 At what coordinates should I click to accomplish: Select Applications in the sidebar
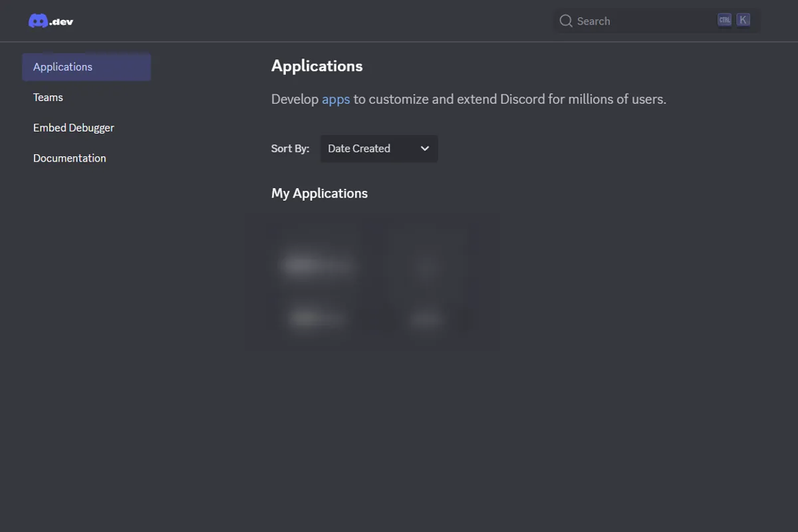click(x=86, y=67)
